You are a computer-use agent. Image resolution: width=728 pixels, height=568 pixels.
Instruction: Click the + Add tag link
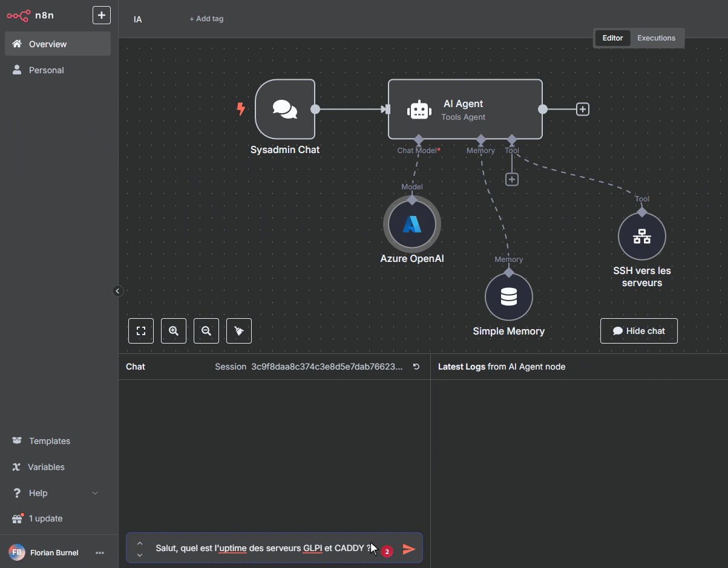[x=206, y=19]
